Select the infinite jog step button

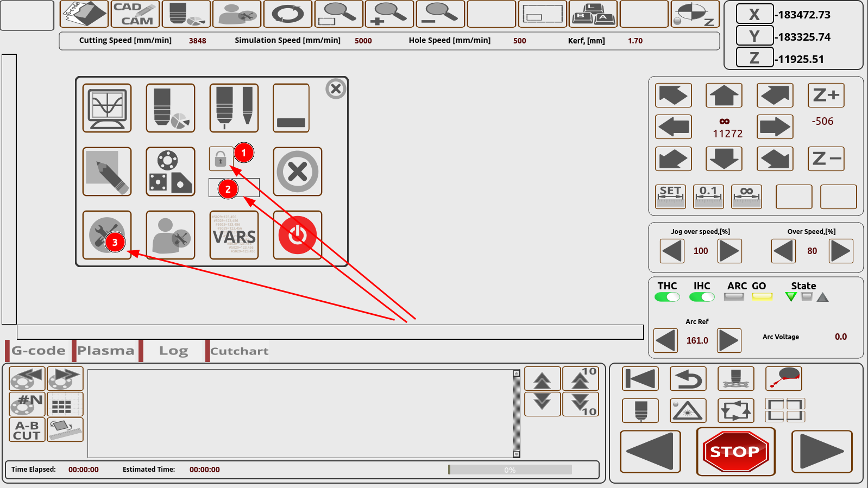coord(747,197)
